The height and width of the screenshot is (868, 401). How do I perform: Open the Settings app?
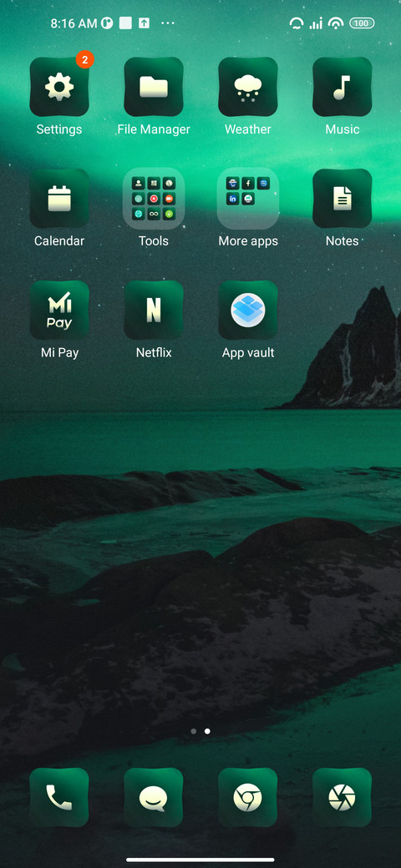(59, 87)
